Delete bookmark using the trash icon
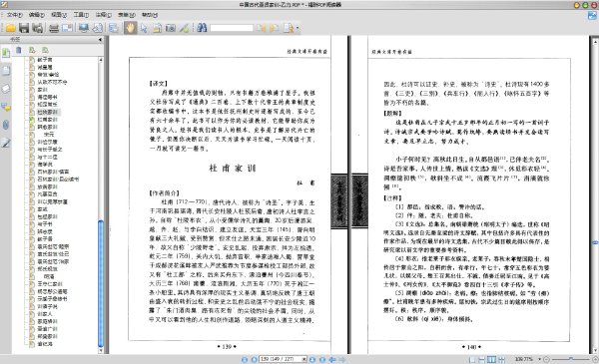 coord(19,50)
